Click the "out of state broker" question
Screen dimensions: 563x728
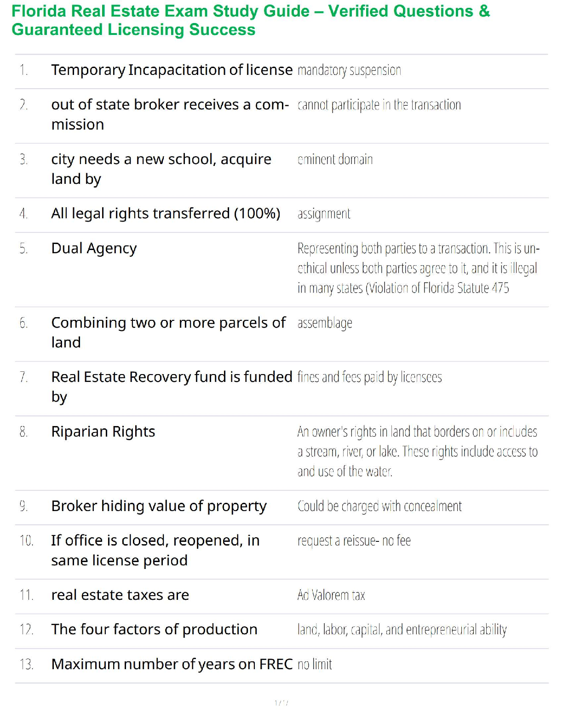pyautogui.click(x=170, y=114)
